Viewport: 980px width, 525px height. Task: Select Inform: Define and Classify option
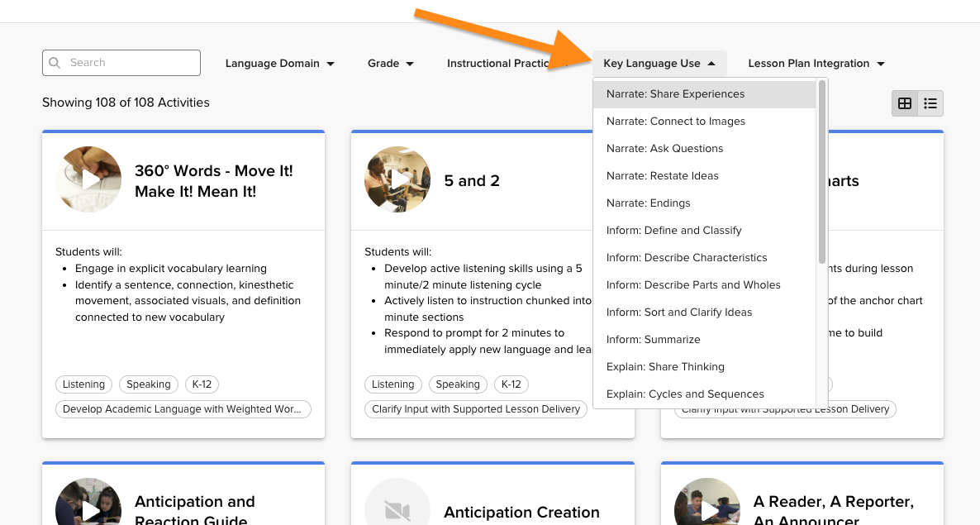point(704,231)
